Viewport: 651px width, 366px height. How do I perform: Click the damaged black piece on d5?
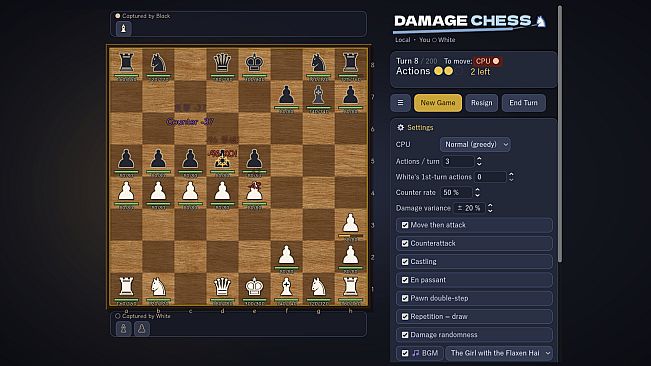point(222,159)
